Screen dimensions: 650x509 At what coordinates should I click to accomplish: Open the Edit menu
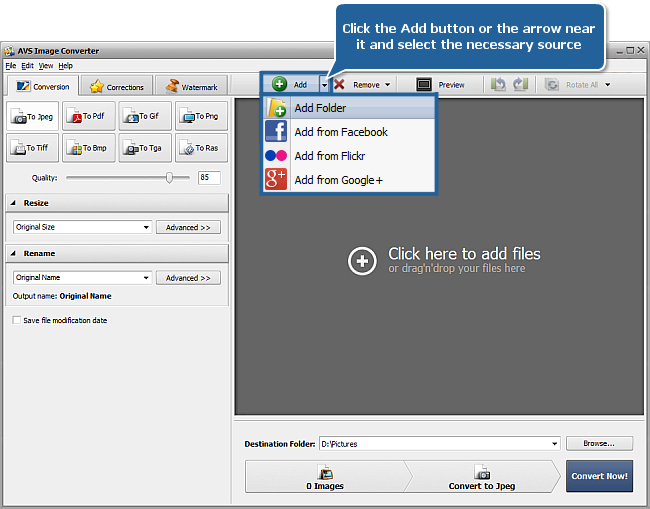[27, 65]
